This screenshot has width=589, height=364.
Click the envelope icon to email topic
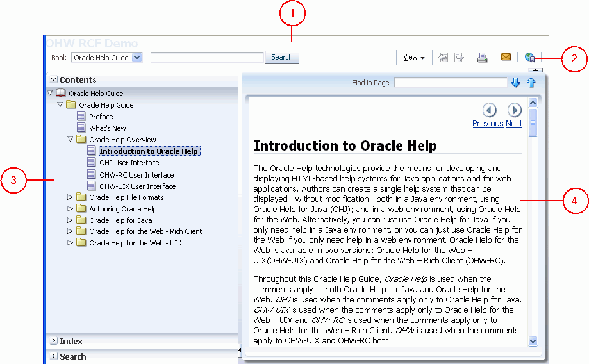[x=506, y=57]
